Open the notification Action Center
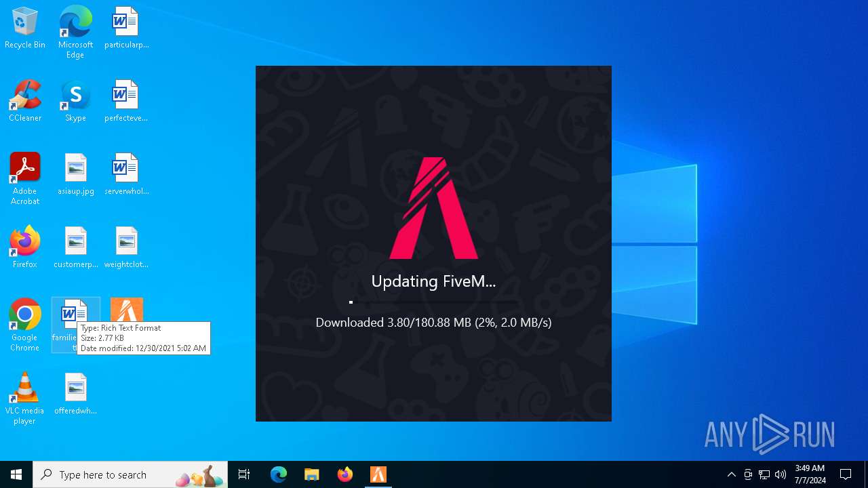The width and height of the screenshot is (868, 488). (x=846, y=474)
